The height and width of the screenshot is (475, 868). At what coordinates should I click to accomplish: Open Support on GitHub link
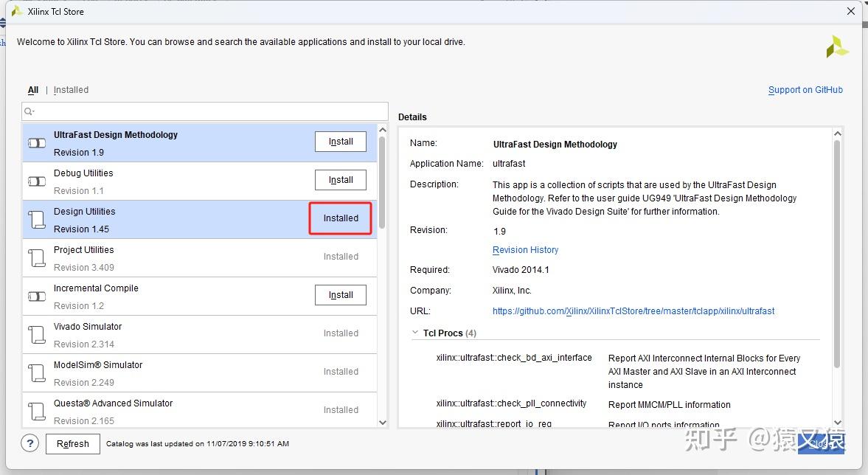coord(805,90)
